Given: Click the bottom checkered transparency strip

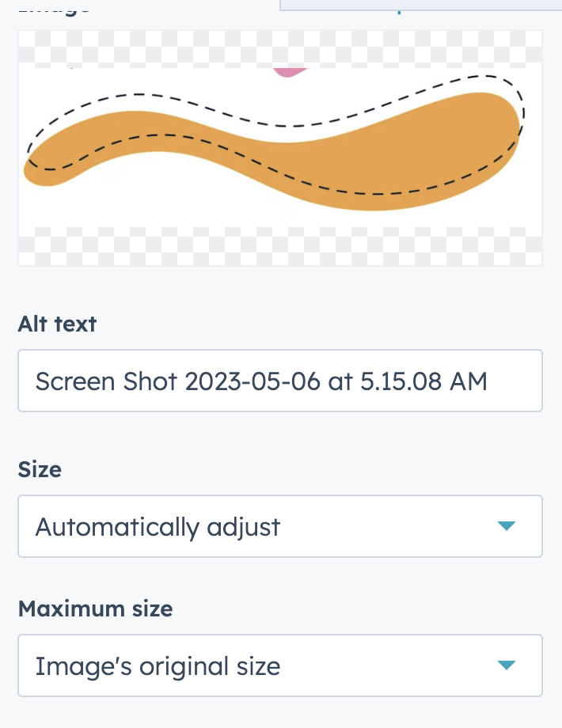Looking at the screenshot, I should click(280, 246).
